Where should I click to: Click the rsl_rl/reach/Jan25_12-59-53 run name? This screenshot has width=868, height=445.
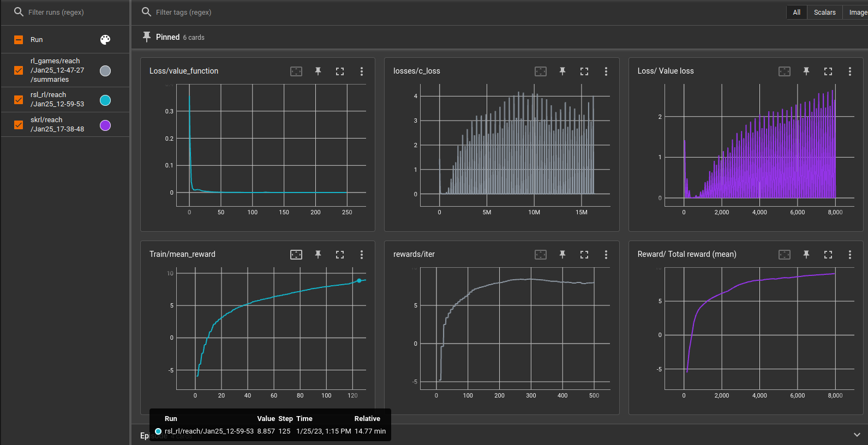[x=57, y=99]
